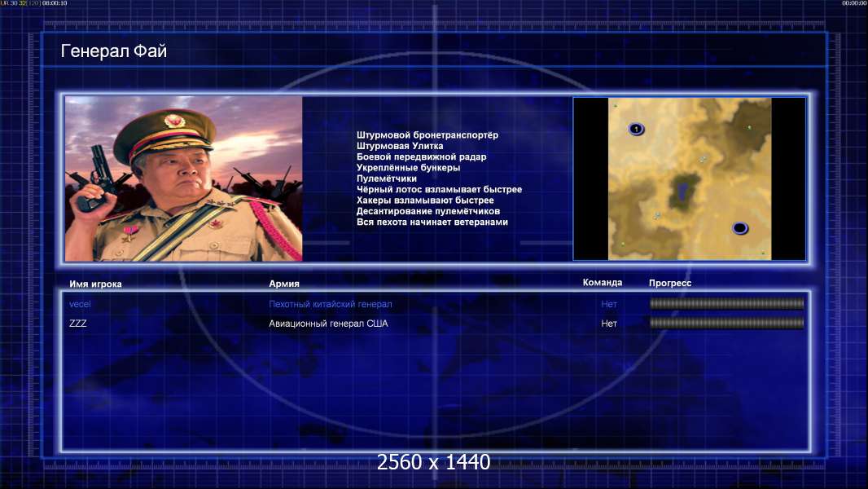Image resolution: width=868 pixels, height=489 pixels.
Task: Click the 'Армия' column header
Action: pos(284,284)
